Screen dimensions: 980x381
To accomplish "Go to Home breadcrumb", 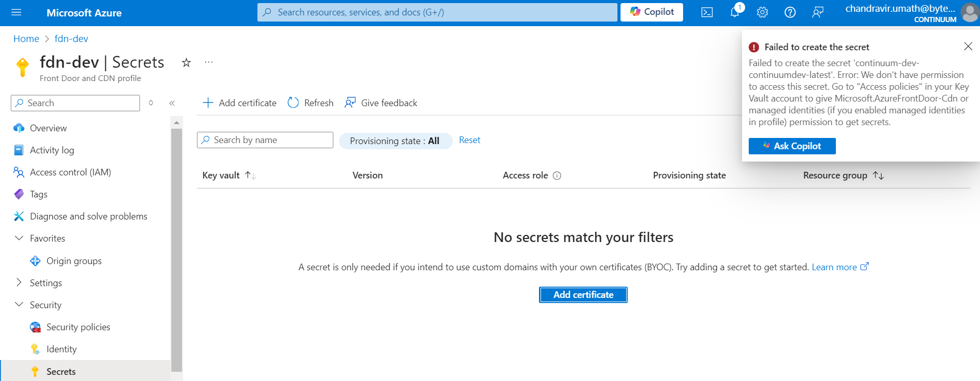I will pos(26,39).
